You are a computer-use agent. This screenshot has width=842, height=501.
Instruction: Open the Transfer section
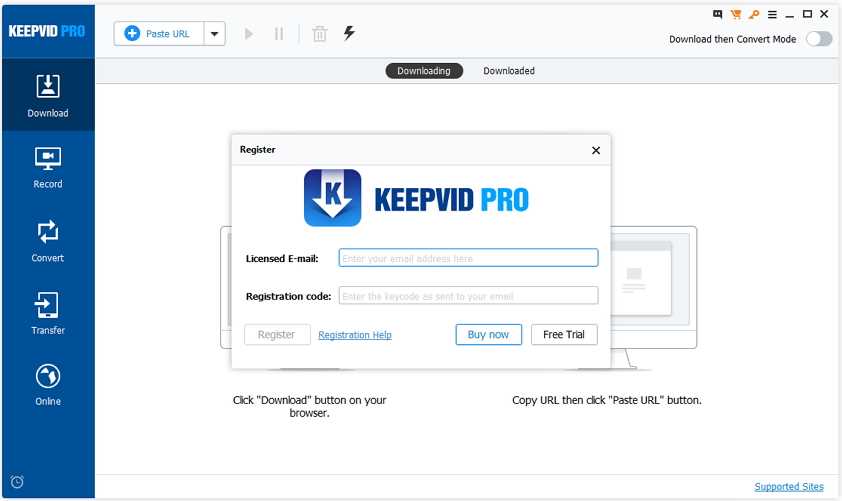point(48,314)
